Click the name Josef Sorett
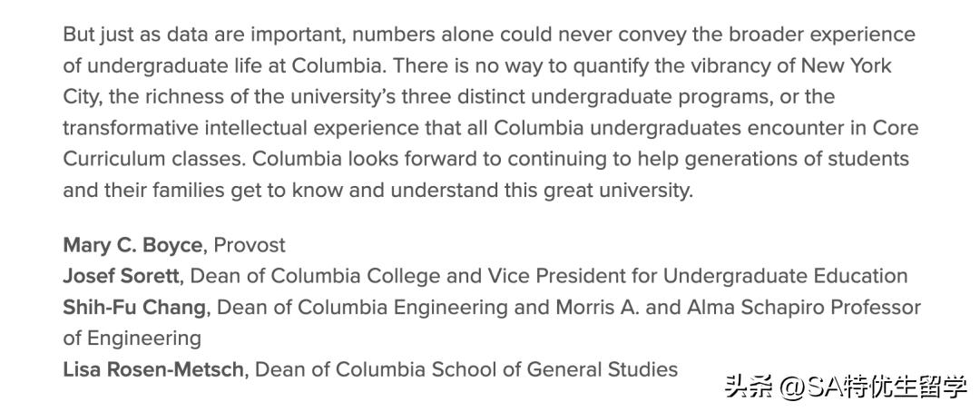Image resolution: width=980 pixels, height=412 pixels. coord(121,276)
